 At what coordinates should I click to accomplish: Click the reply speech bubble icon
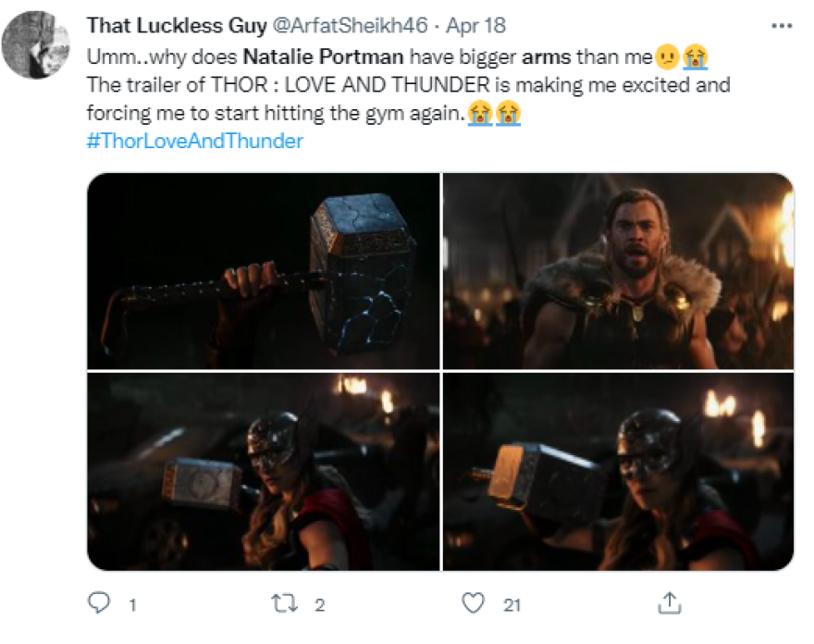coord(98,604)
